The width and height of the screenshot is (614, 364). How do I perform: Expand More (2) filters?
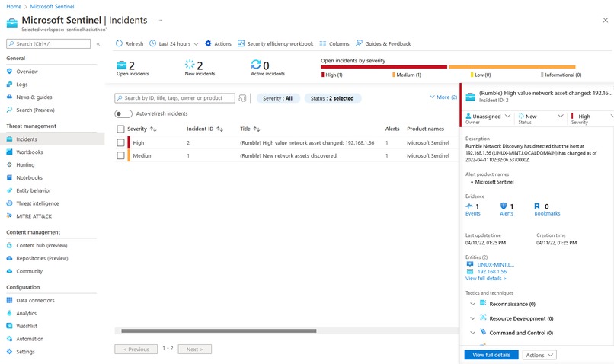coord(443,97)
